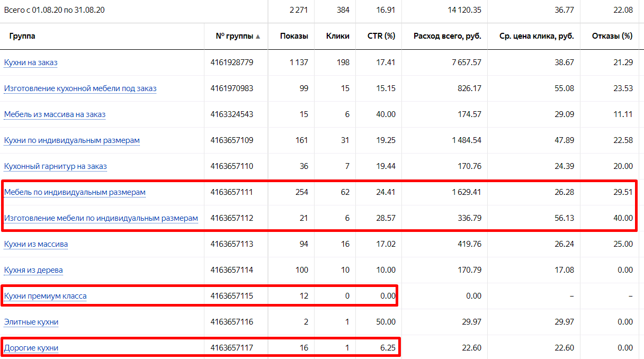Select total clicks value 384
This screenshot has height=359, width=644.
point(343,10)
